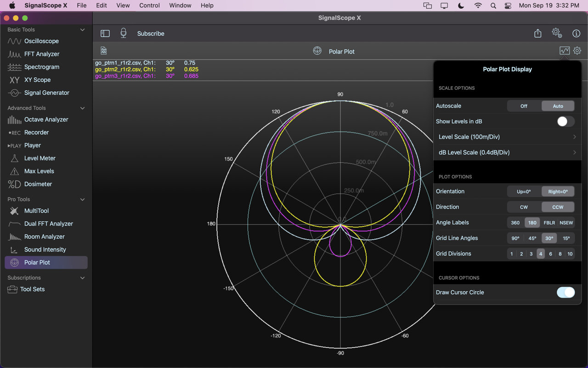Set Orientation to Right=0°
588x368 pixels.
point(558,191)
